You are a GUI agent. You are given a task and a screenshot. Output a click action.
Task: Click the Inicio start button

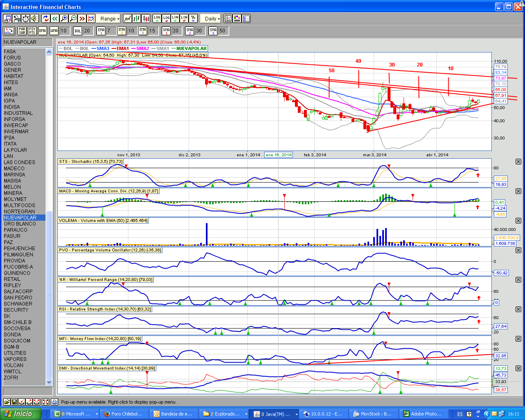tap(21, 414)
